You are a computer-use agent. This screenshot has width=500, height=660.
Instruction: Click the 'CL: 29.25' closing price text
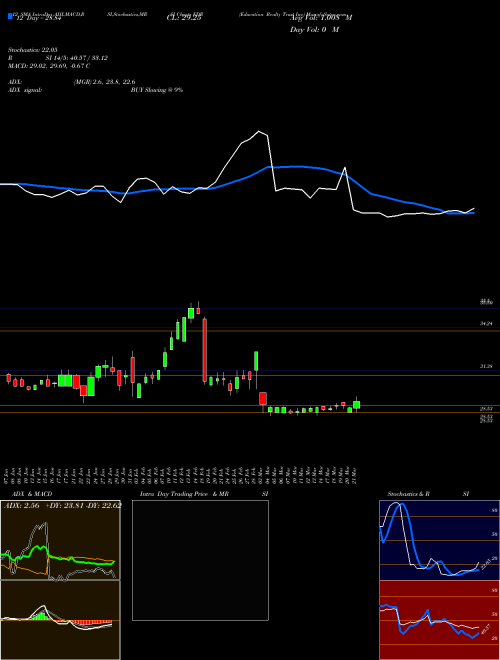[184, 19]
